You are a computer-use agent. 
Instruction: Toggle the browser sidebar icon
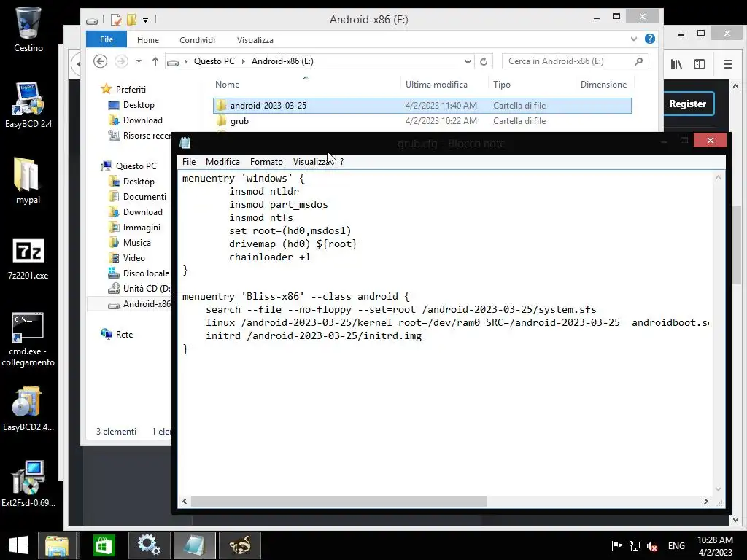(700, 64)
